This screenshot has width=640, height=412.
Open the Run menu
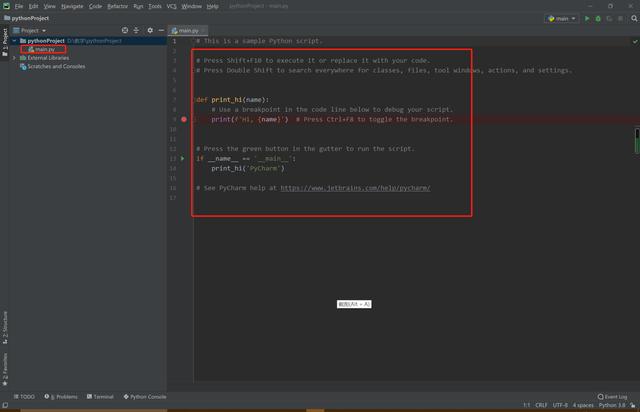tap(138, 6)
